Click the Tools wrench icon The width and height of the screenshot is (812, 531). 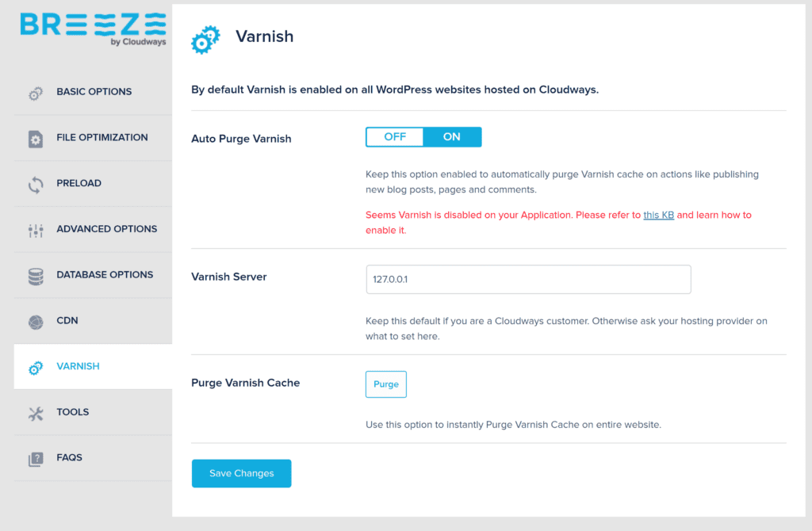(36, 414)
